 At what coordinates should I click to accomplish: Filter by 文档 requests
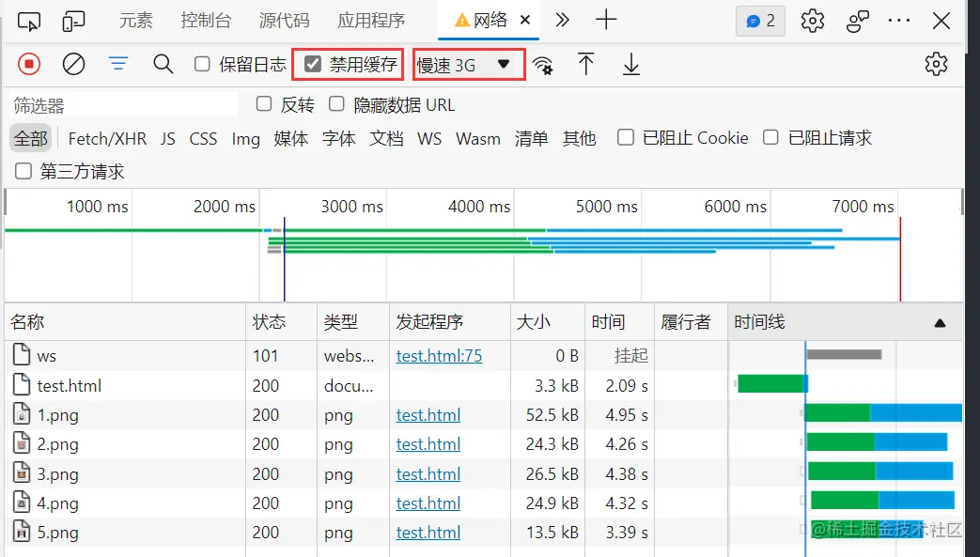click(x=386, y=138)
